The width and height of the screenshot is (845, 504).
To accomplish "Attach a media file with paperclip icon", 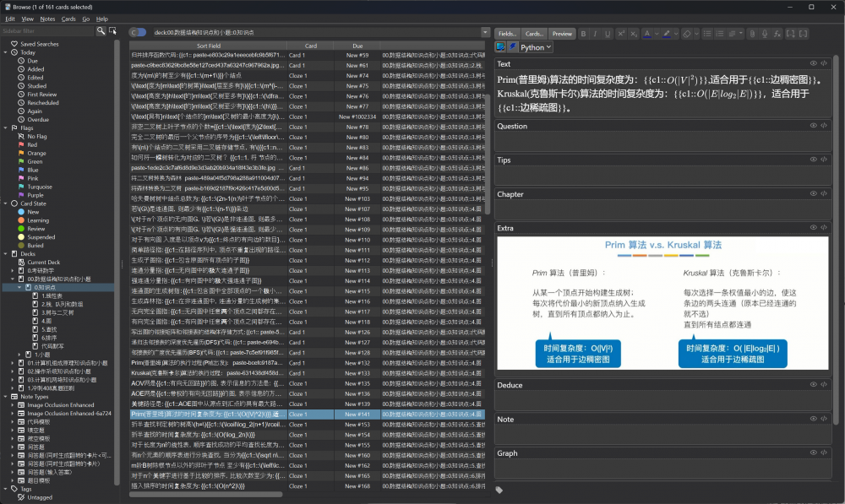I will pos(752,34).
